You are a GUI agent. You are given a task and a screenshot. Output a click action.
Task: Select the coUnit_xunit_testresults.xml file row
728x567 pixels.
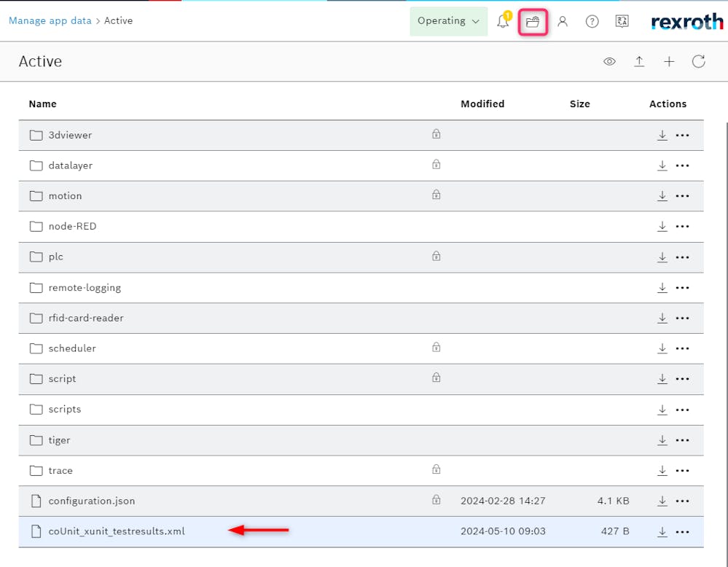[117, 531]
